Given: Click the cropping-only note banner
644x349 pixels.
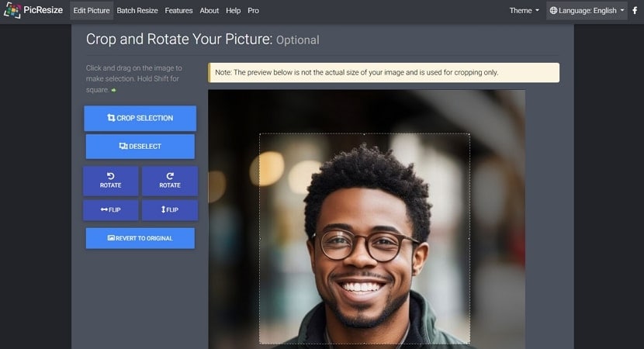Looking at the screenshot, I should [x=383, y=73].
